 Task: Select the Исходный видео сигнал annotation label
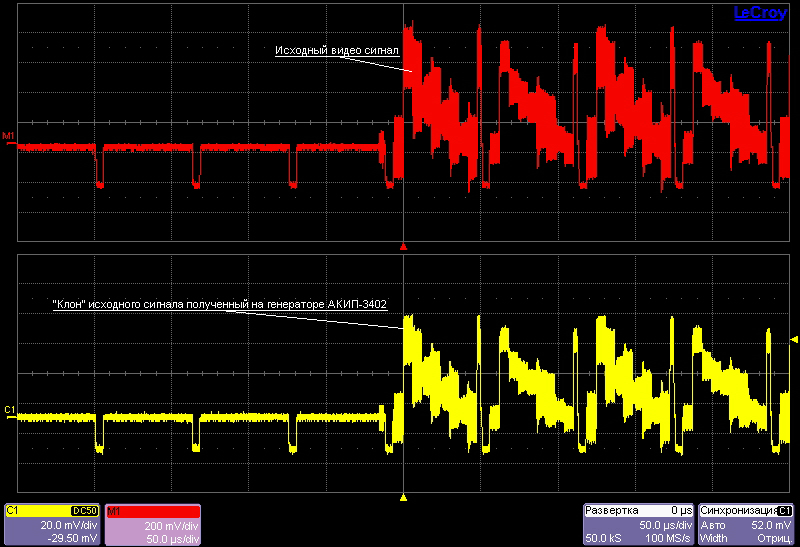337,50
